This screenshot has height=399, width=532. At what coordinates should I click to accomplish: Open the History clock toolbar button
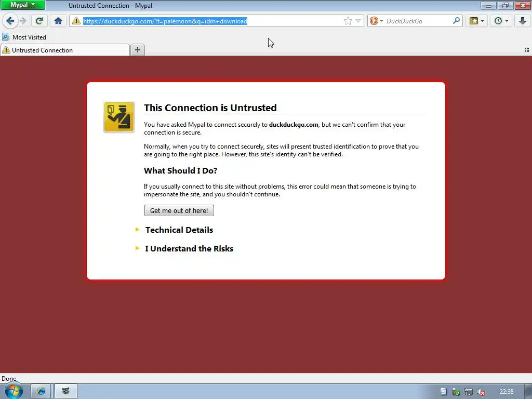tap(501, 21)
